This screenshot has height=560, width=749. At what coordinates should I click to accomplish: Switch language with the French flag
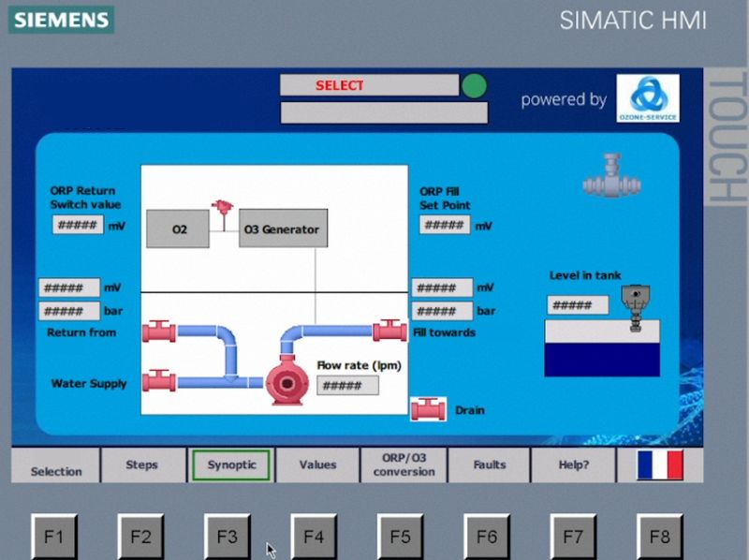coord(660,464)
